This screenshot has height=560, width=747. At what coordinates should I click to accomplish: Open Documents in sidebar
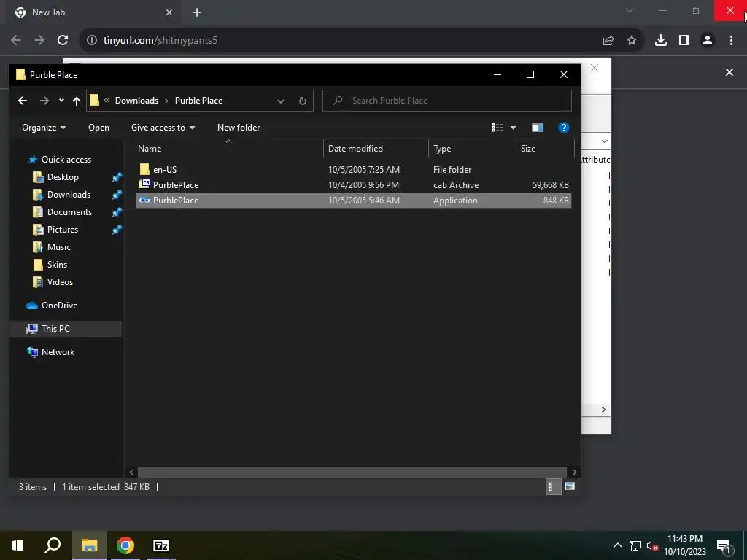pyautogui.click(x=69, y=212)
